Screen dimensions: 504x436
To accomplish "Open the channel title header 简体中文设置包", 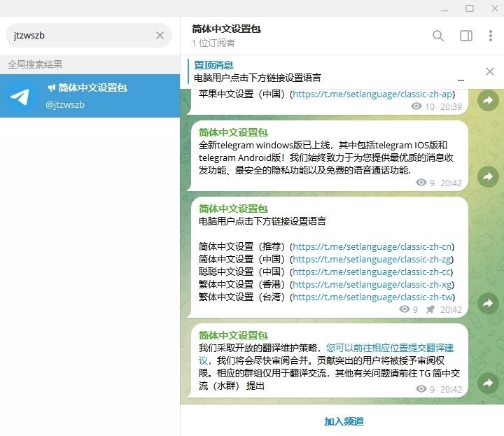I will tap(227, 29).
